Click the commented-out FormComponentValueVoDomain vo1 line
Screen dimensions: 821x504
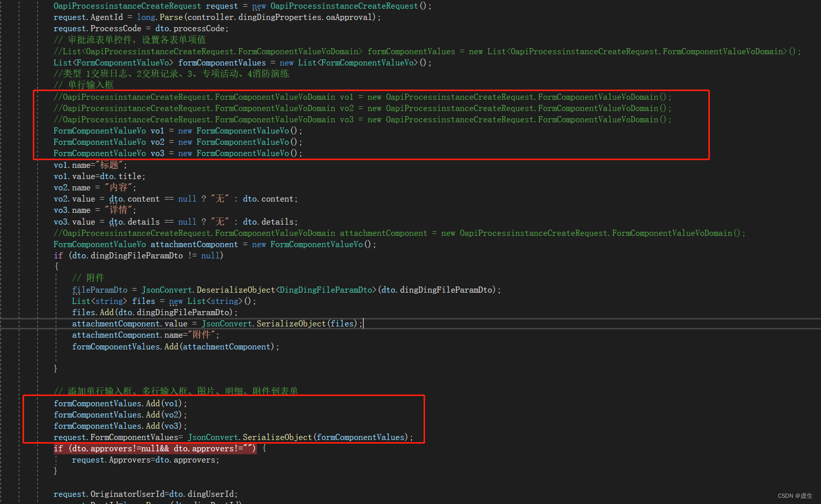[x=362, y=97]
